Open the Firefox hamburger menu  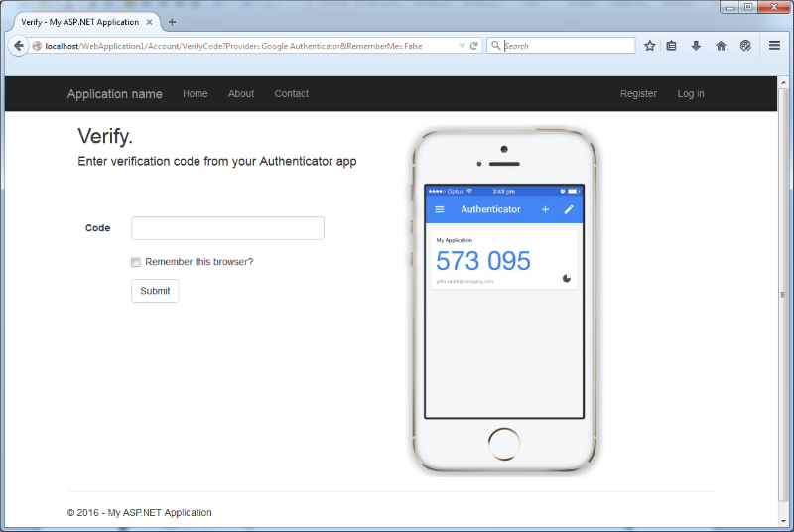[x=774, y=45]
